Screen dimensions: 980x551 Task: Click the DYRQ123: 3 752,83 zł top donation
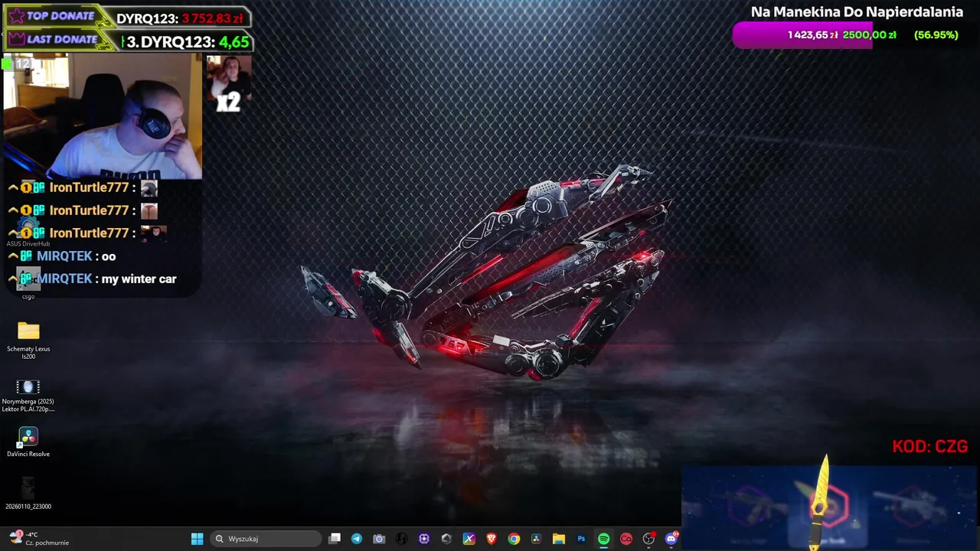(179, 18)
